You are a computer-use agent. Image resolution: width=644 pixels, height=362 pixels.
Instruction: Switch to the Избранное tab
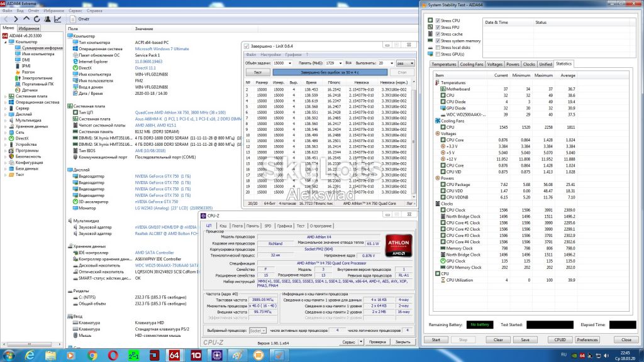pos(29,28)
